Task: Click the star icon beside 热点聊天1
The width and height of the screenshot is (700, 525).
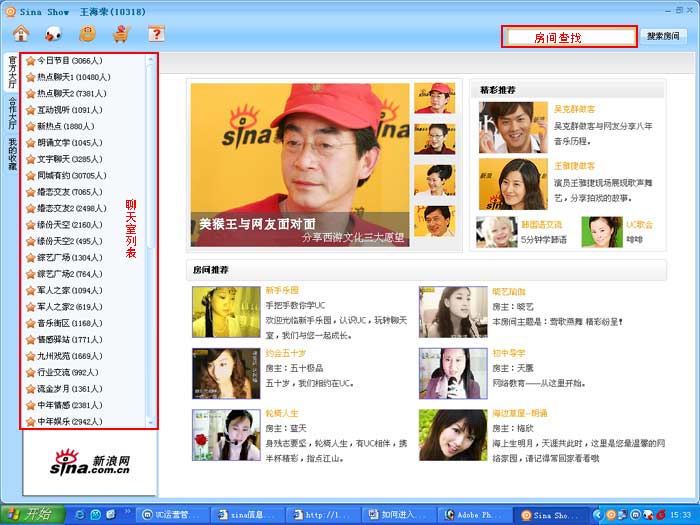Action: [x=30, y=77]
